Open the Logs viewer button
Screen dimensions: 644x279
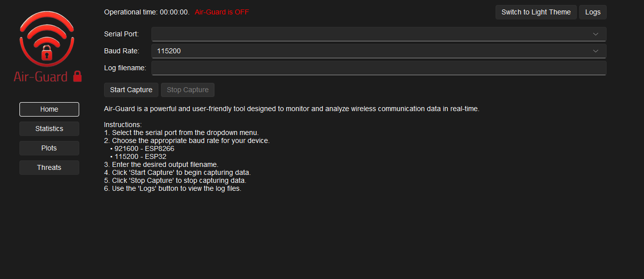pos(593,12)
